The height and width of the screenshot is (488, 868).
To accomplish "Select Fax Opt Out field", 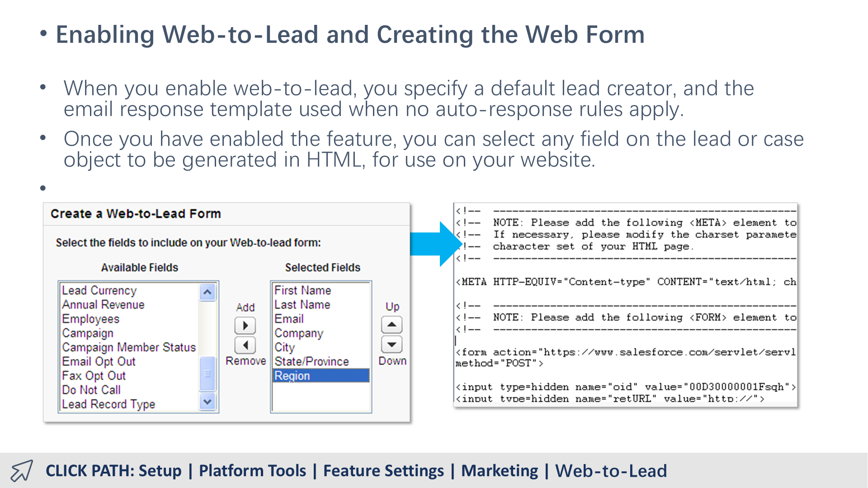I will click(94, 376).
